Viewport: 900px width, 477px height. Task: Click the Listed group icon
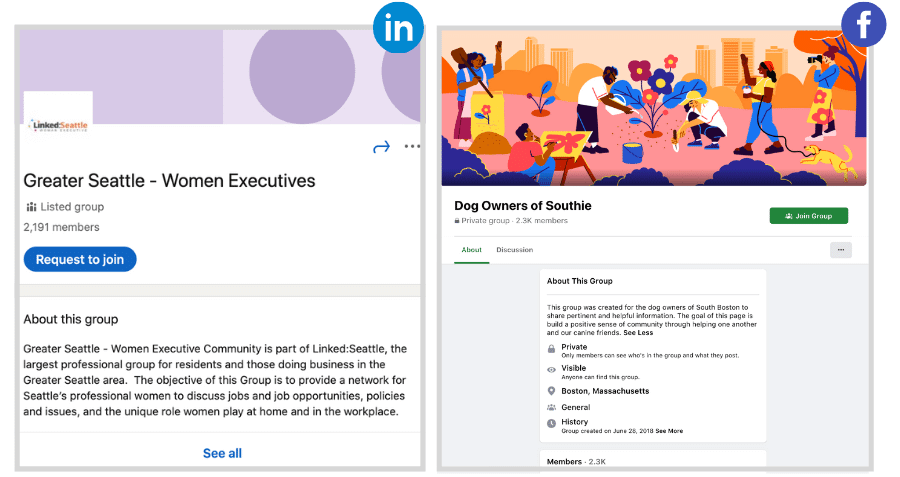pos(31,207)
